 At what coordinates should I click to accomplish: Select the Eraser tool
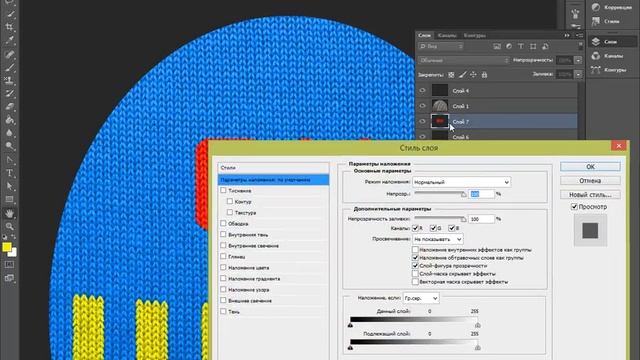tap(9, 107)
